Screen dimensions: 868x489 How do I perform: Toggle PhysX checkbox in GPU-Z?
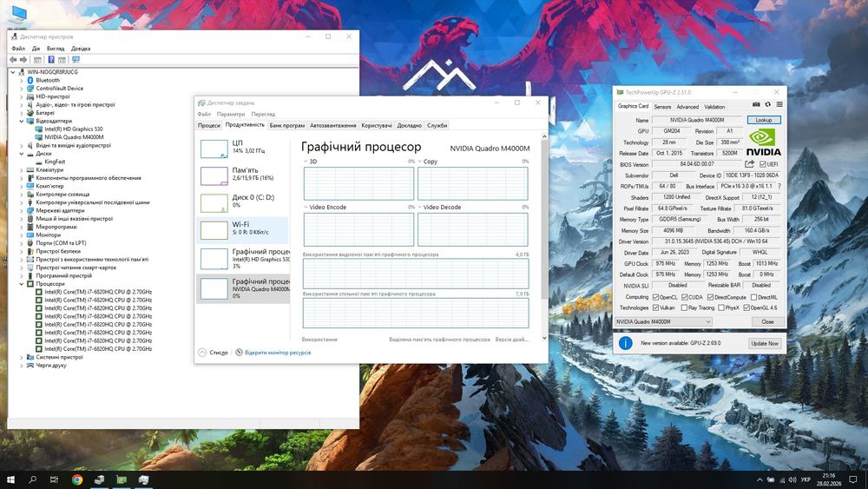coord(720,308)
